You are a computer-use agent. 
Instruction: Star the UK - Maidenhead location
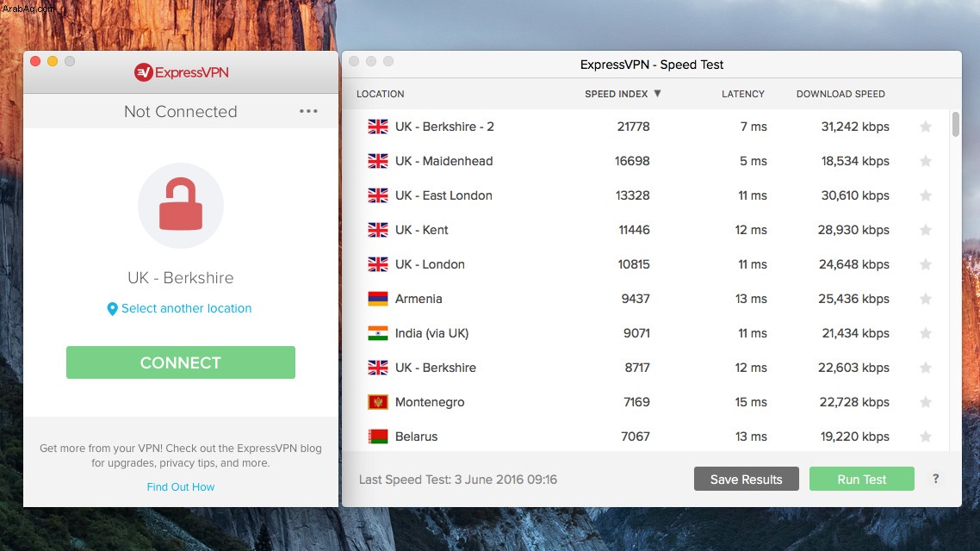pyautogui.click(x=926, y=161)
